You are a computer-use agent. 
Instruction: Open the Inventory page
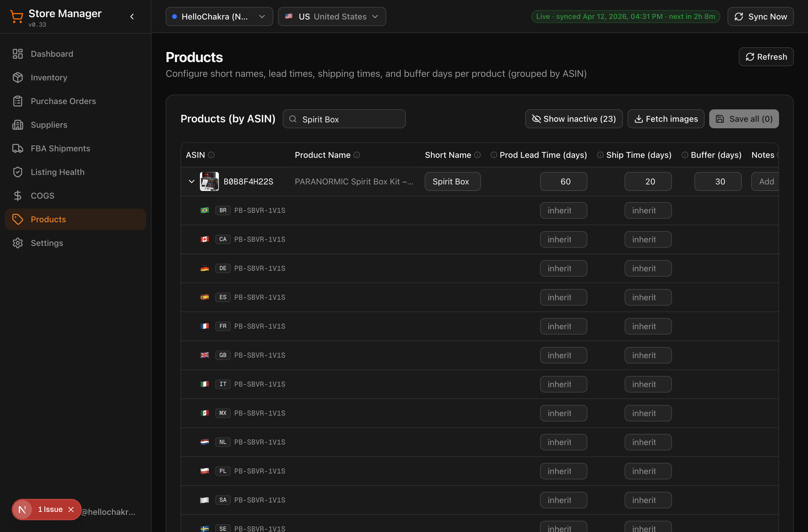(x=75, y=77)
